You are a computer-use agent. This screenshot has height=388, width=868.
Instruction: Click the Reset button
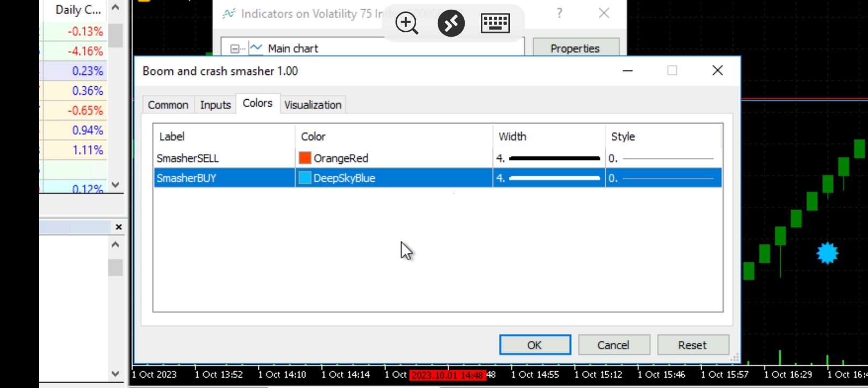pos(693,345)
